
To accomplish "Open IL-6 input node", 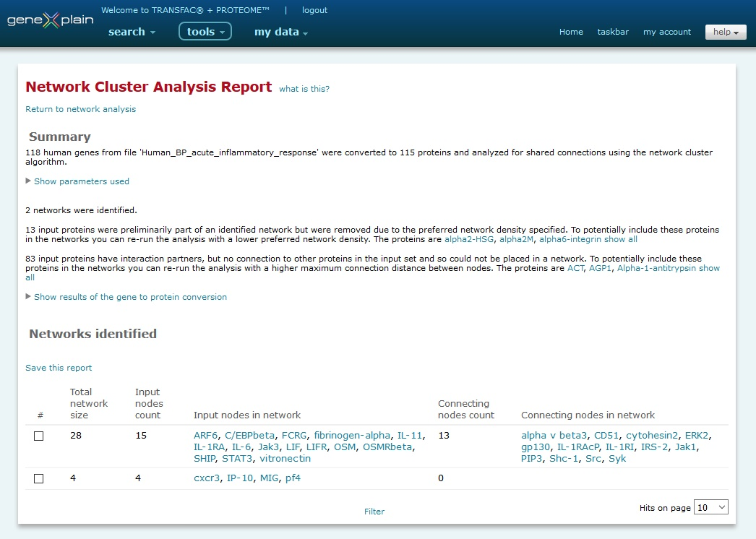I will (241, 447).
